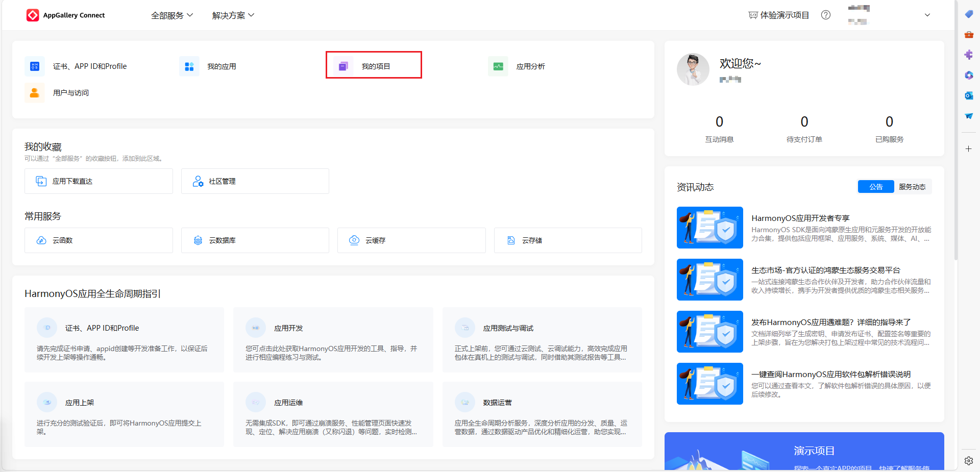The width and height of the screenshot is (980, 472).
Task: Open HarmonyOS应用开发者专享 news title
Action: 800,218
